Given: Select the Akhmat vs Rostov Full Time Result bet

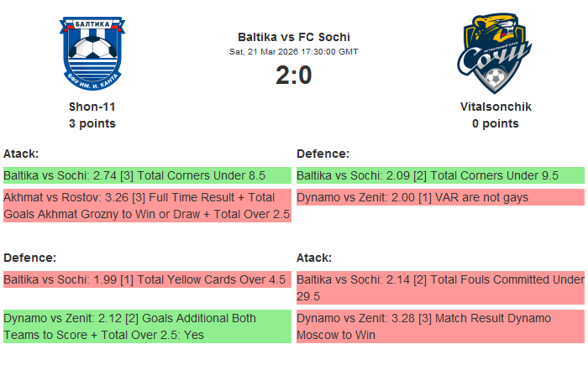Looking at the screenshot, I should (x=147, y=206).
